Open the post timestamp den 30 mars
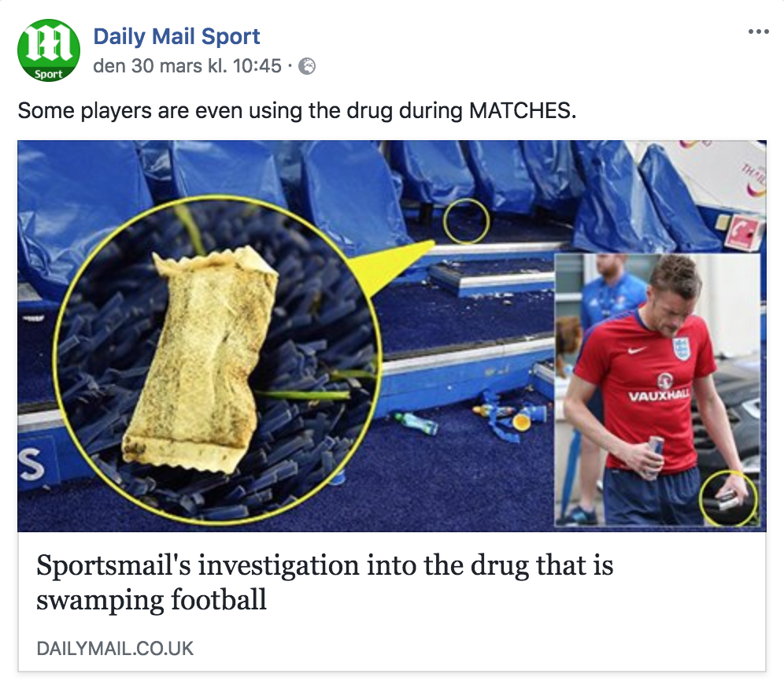The image size is (784, 685). pos(187,66)
